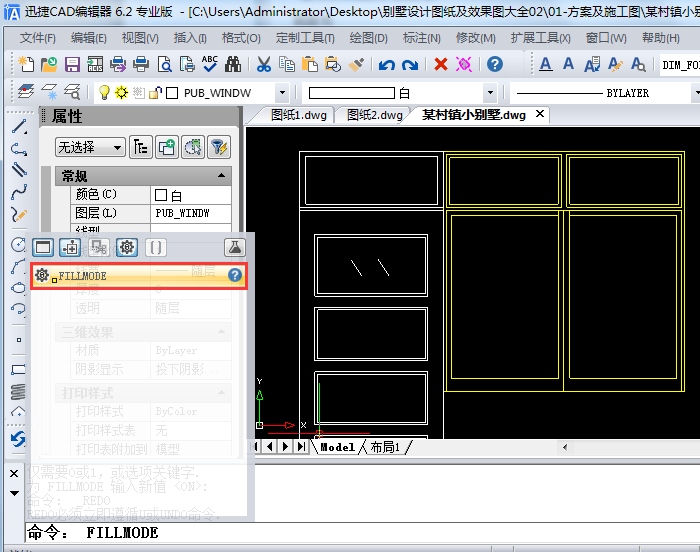
Task: Close the command line panel
Action: coord(14,473)
